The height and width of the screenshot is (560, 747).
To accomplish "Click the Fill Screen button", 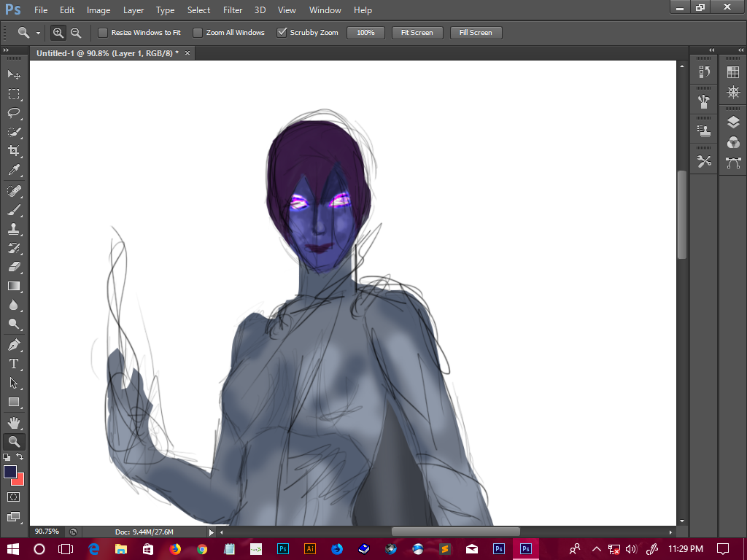I will (476, 32).
